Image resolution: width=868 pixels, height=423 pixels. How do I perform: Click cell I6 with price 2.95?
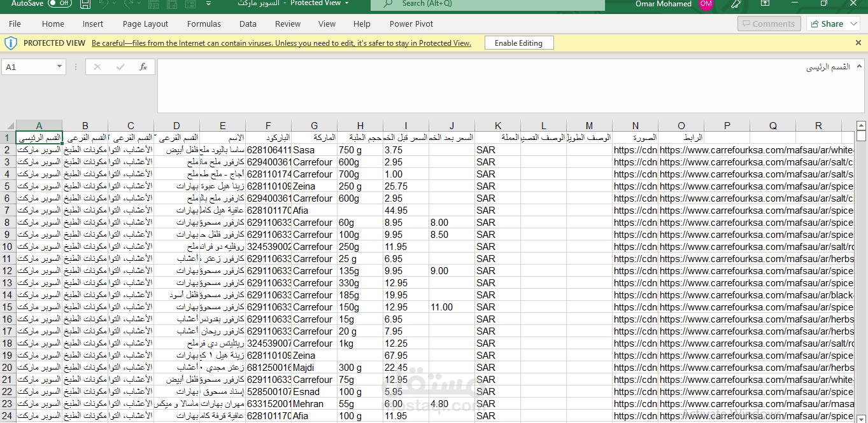[x=406, y=198]
